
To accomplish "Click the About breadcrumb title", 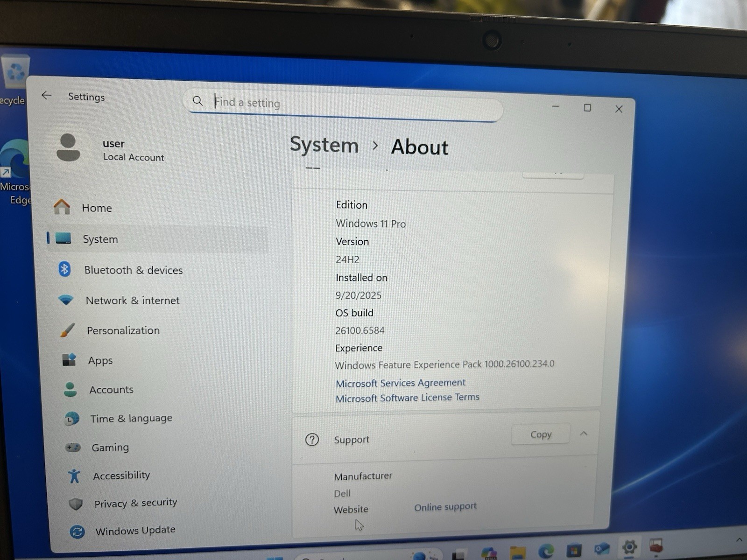I will 419,147.
